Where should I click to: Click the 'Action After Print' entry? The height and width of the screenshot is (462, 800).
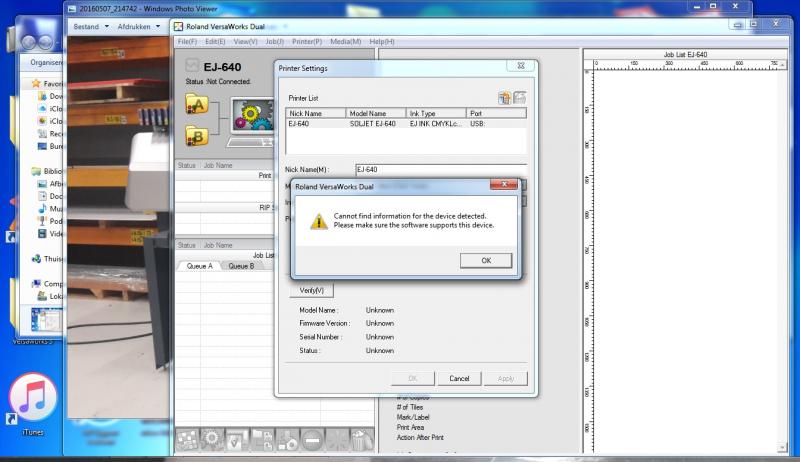[x=420, y=438]
